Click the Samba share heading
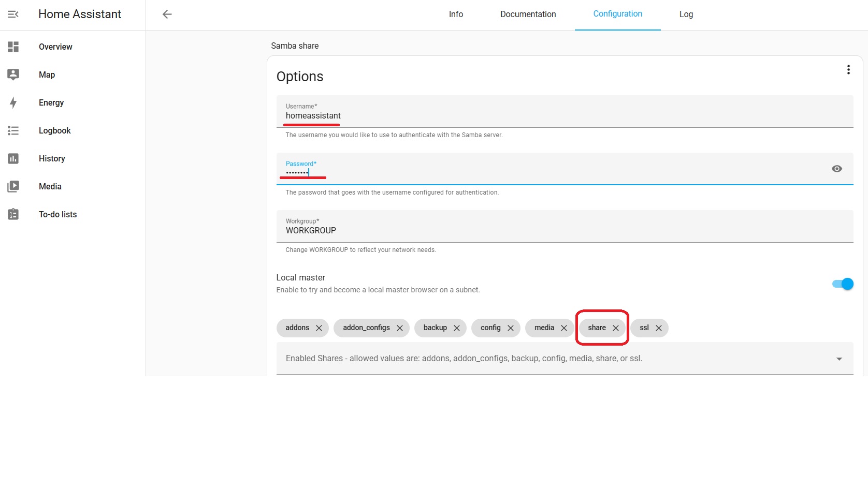Image resolution: width=868 pixels, height=490 pixels. (295, 46)
